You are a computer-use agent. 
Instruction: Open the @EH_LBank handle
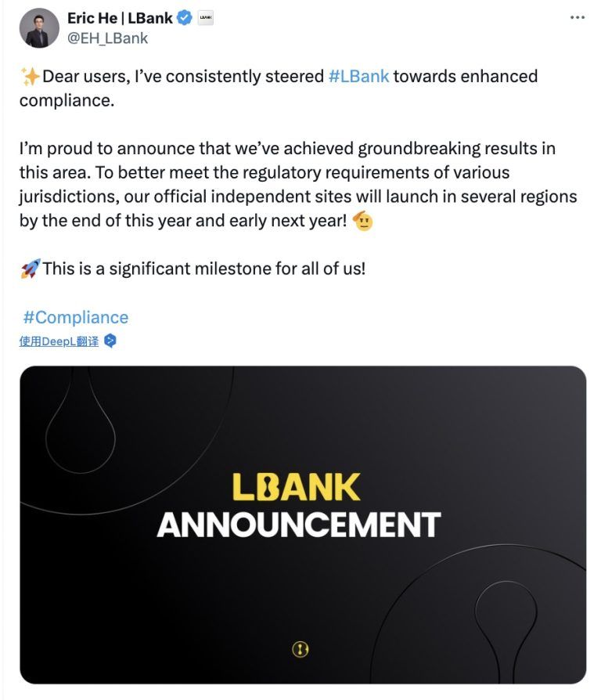coord(108,38)
